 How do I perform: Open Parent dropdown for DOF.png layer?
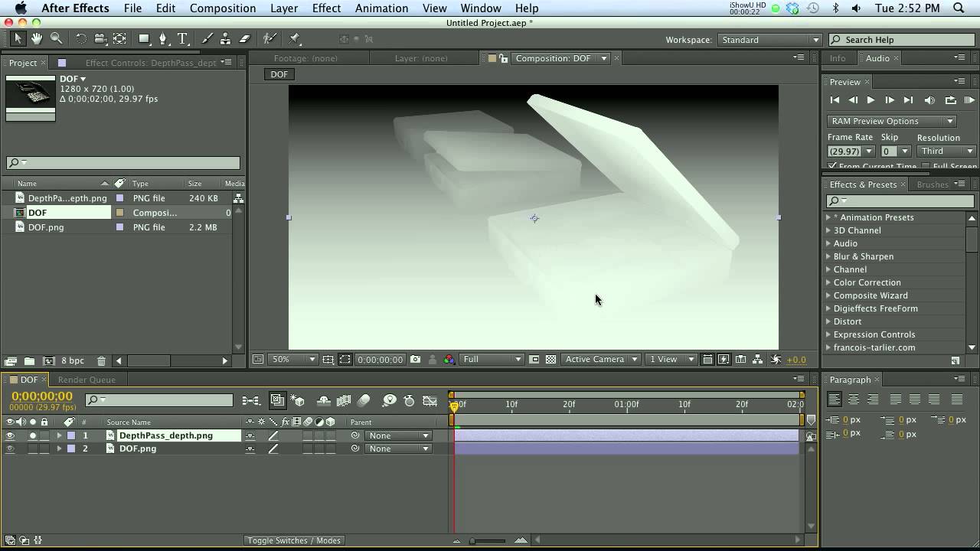point(398,448)
